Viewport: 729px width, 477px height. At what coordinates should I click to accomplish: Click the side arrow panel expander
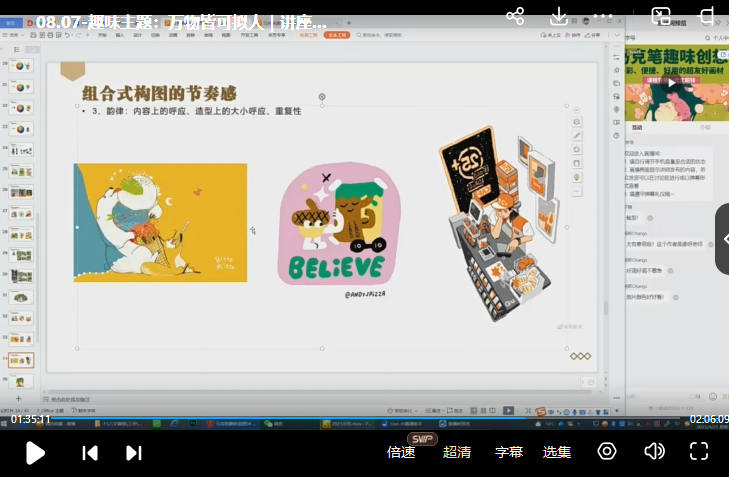pos(722,239)
